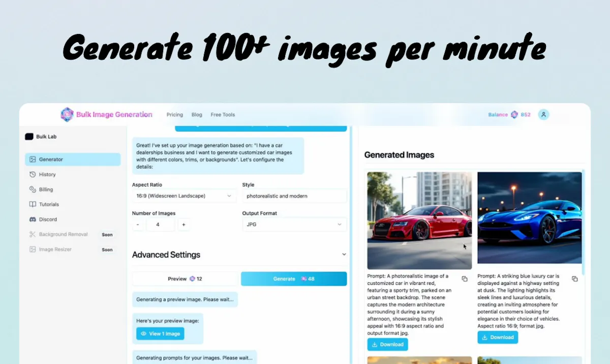
Task: Open Discord in the sidebar
Action: point(73,219)
